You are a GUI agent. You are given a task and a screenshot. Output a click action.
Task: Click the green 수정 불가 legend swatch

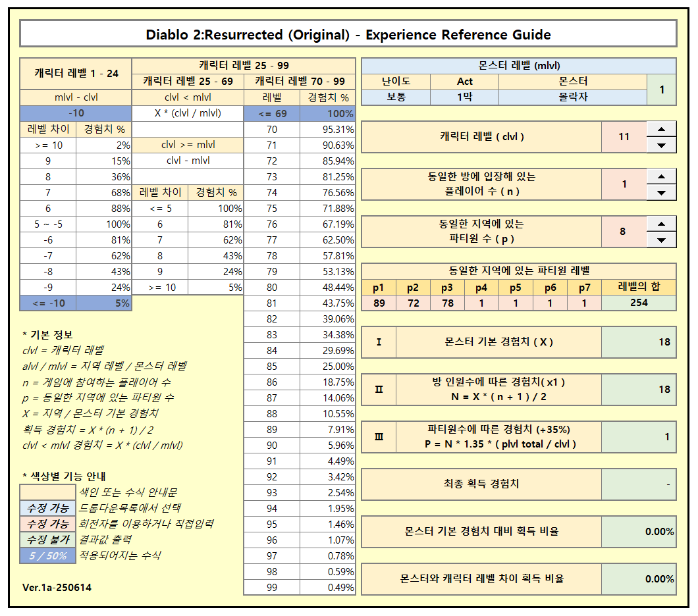[x=47, y=540]
